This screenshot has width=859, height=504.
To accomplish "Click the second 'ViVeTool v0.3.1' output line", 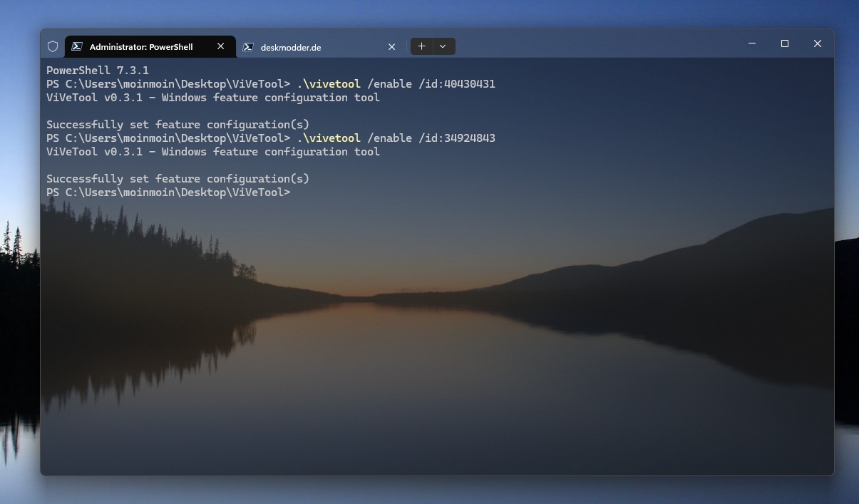I will click(x=213, y=152).
